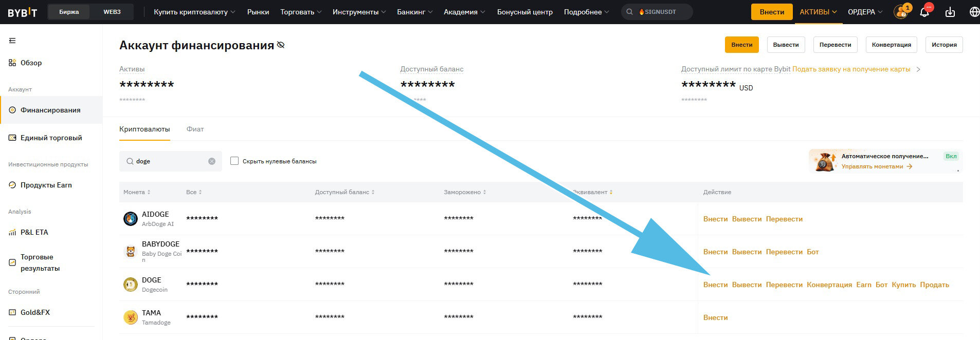Screen dimensions: 980x340
Task: Click the DOGE coin icon
Action: (131, 285)
